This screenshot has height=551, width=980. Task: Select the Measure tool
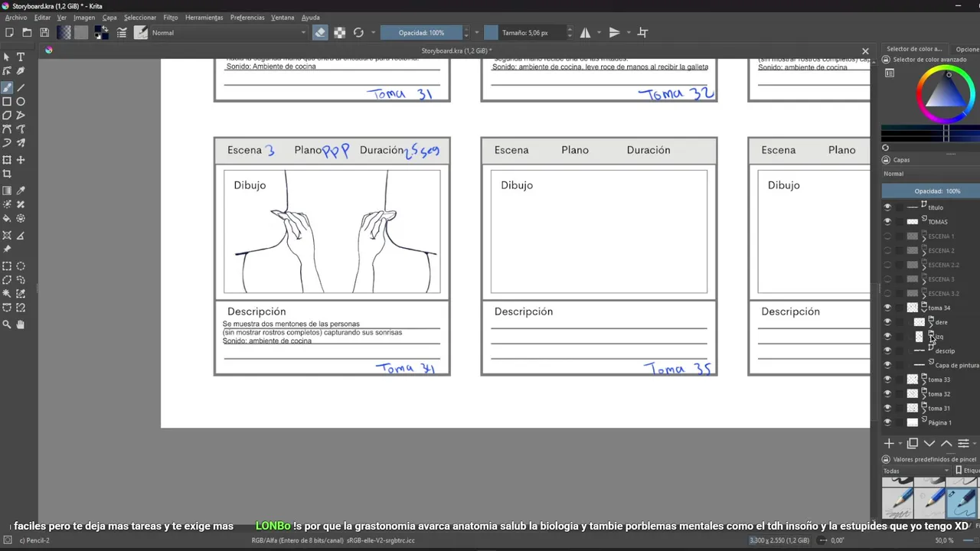coord(21,235)
